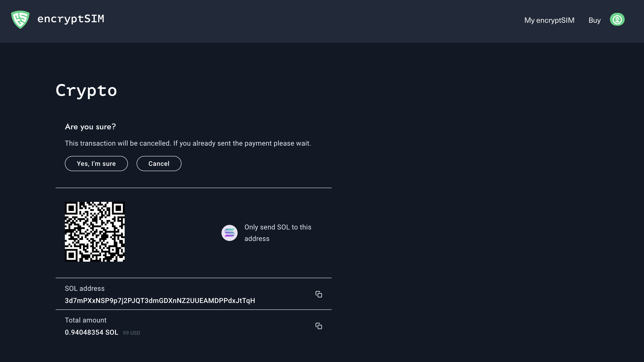Screen dimensions: 644x362
Task: Click the encryptSIM brand name text
Action: point(71,19)
